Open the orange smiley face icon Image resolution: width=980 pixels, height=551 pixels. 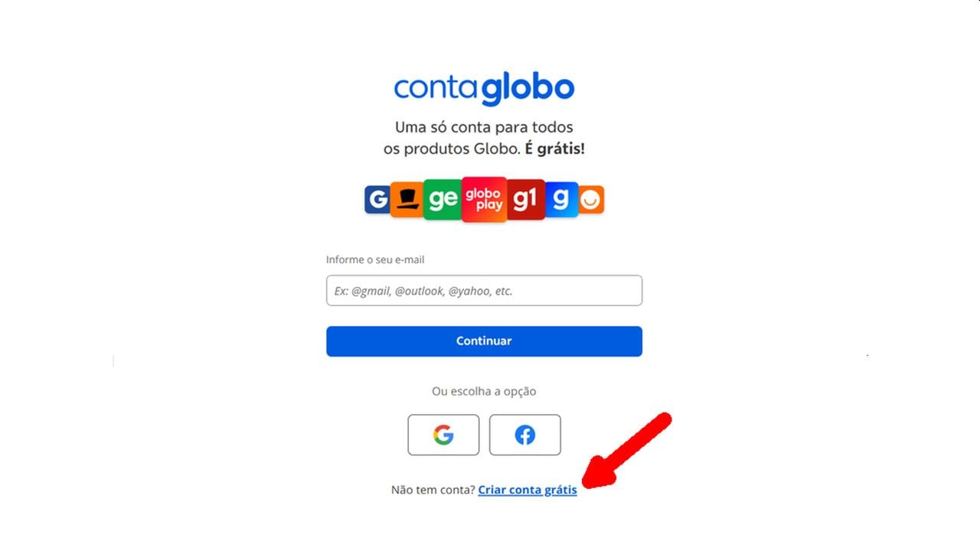[591, 200]
